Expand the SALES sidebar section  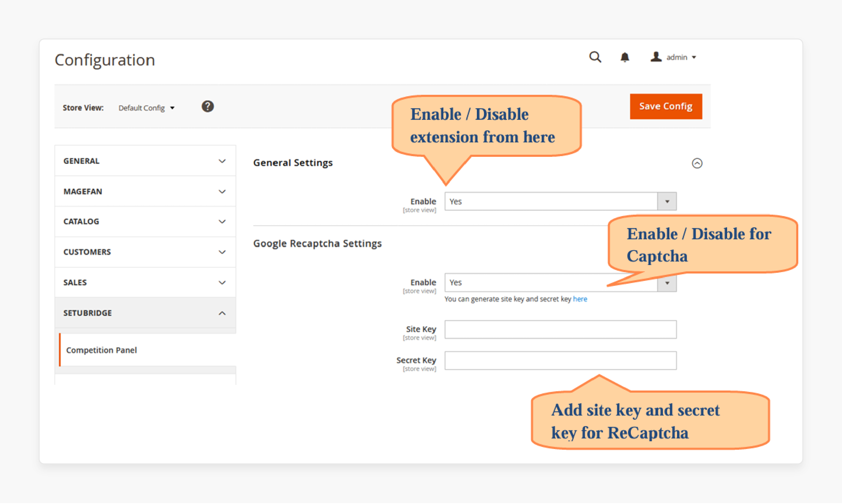pos(145,282)
